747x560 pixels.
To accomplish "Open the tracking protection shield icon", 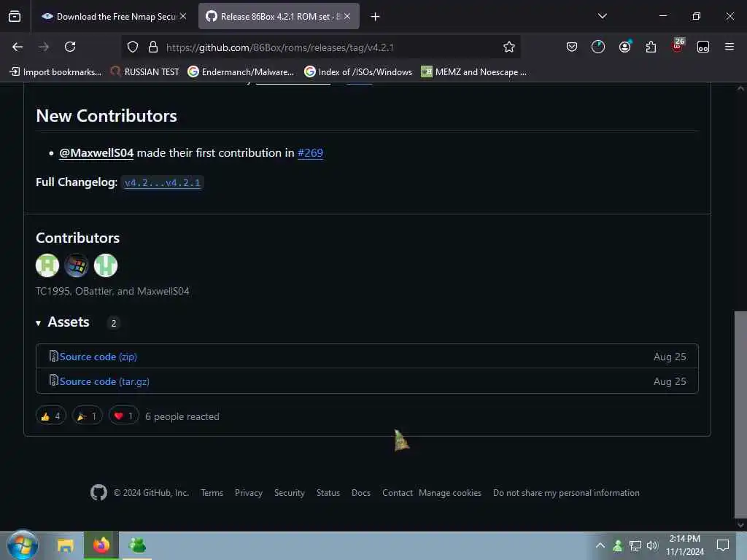I will 133,47.
